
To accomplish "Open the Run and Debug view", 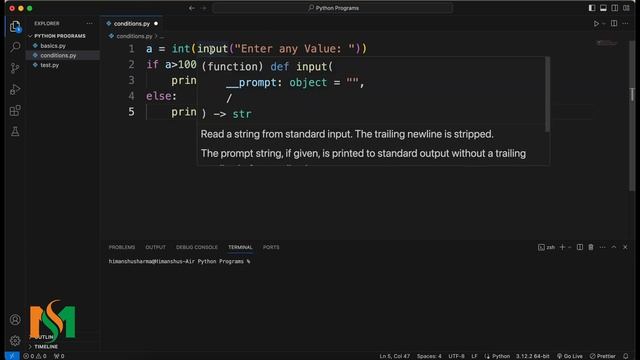I will click(15, 89).
